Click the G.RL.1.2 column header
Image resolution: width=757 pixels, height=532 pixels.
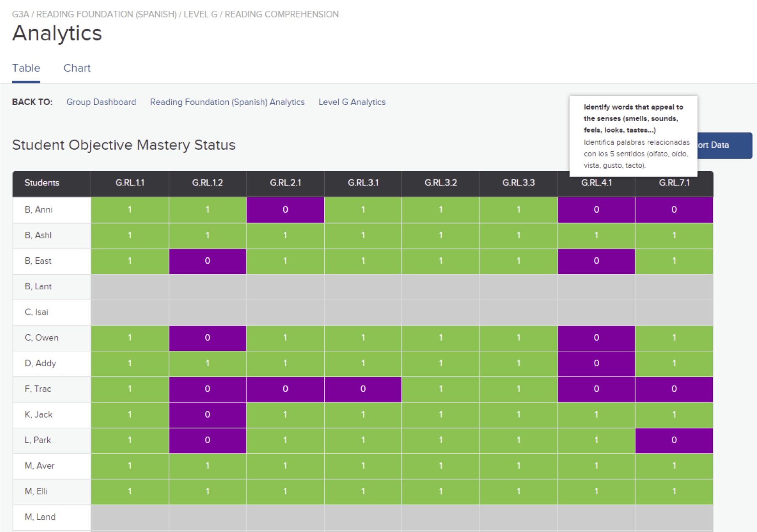[x=207, y=183]
